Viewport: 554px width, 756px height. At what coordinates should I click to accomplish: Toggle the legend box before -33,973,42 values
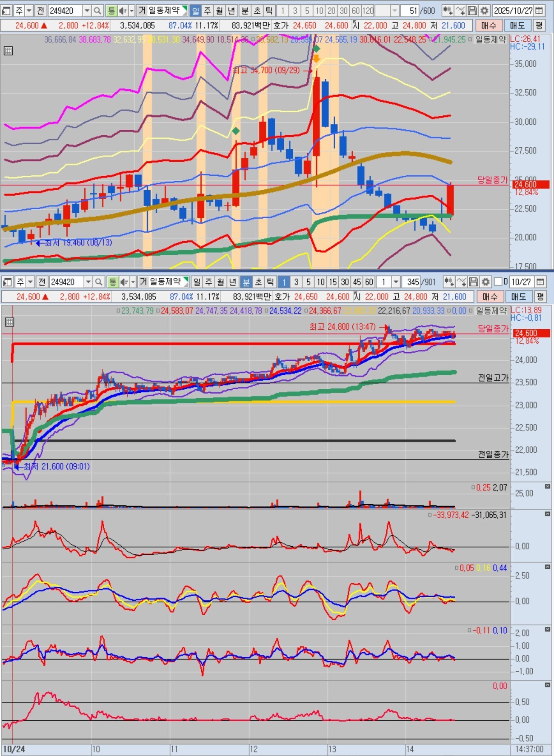tap(430, 515)
